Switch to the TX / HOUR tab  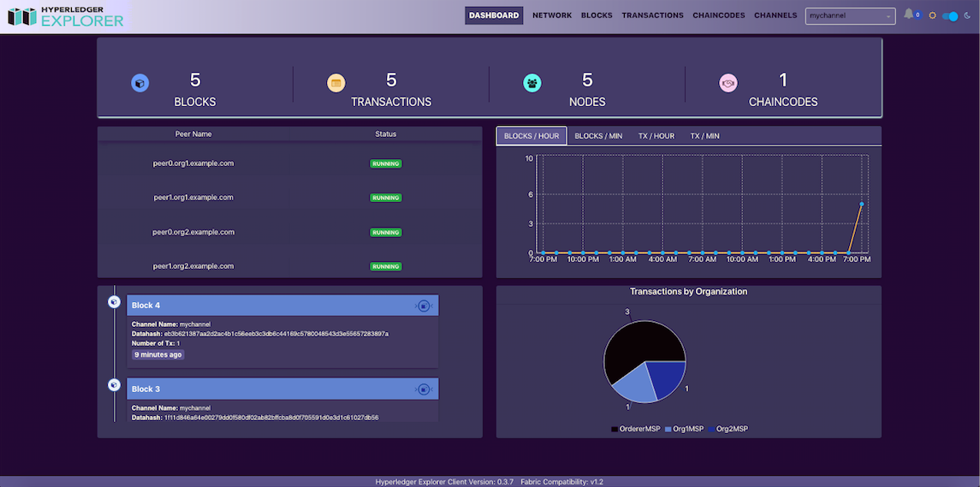[656, 136]
